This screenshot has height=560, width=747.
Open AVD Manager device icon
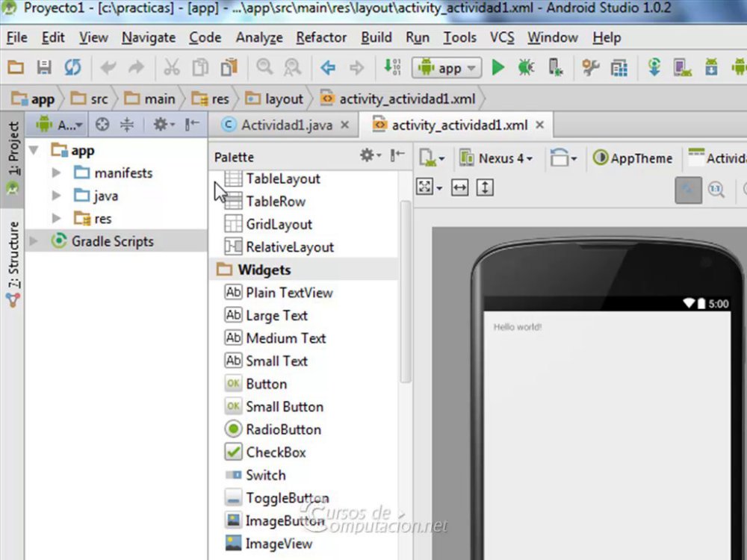[x=682, y=68]
